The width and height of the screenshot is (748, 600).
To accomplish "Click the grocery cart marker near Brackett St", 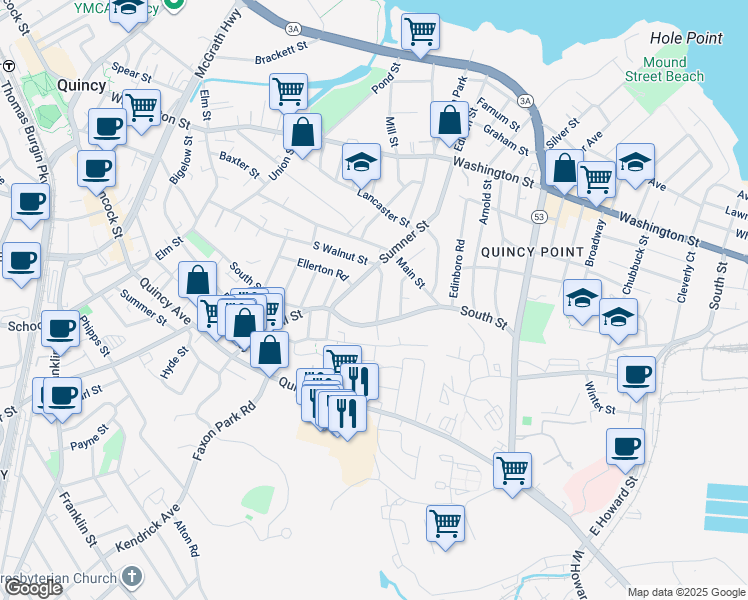I will tap(420, 32).
